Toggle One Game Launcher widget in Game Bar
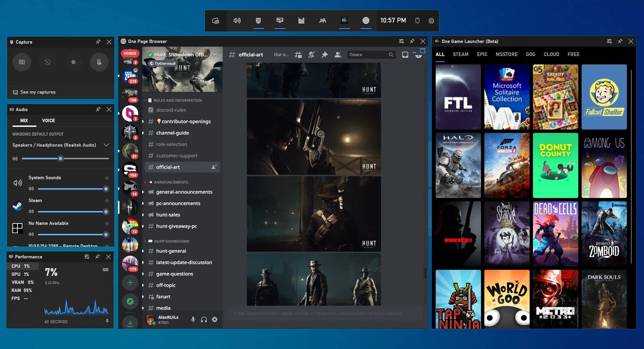644x349 pixels. point(344,21)
